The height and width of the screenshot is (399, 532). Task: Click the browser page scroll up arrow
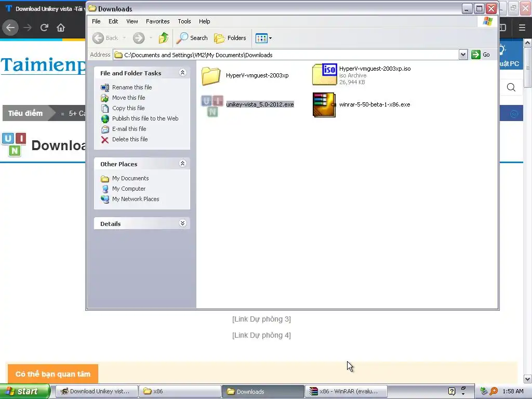coord(528,43)
